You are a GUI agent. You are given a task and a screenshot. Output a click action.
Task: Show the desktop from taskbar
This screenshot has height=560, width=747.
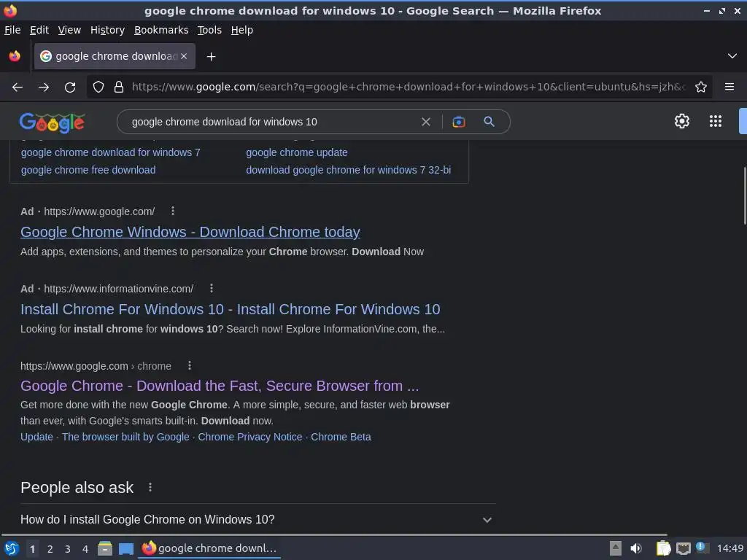point(125,549)
